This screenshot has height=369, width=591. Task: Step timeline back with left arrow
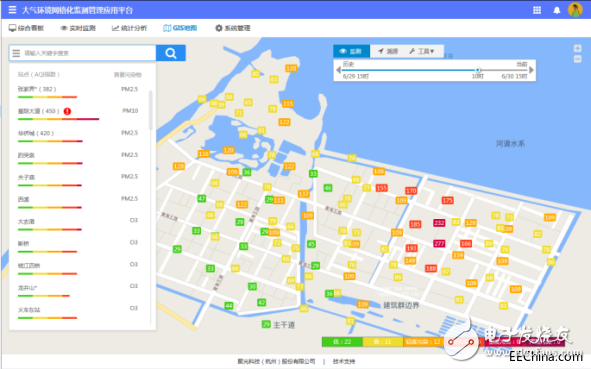coord(338,70)
